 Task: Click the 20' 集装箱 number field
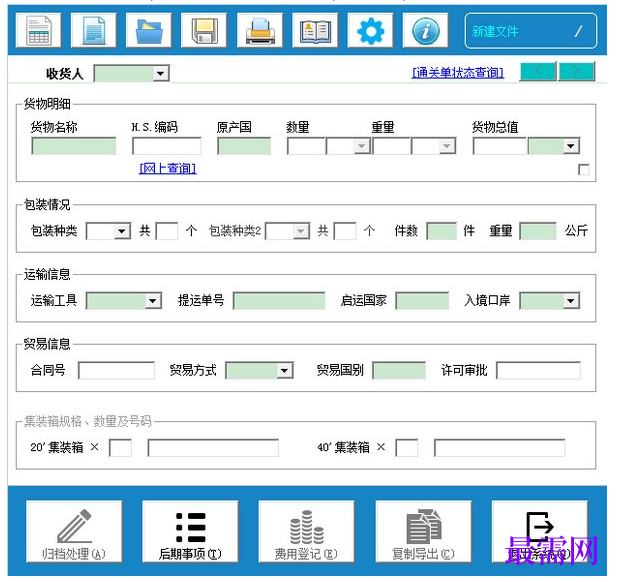click(x=213, y=448)
